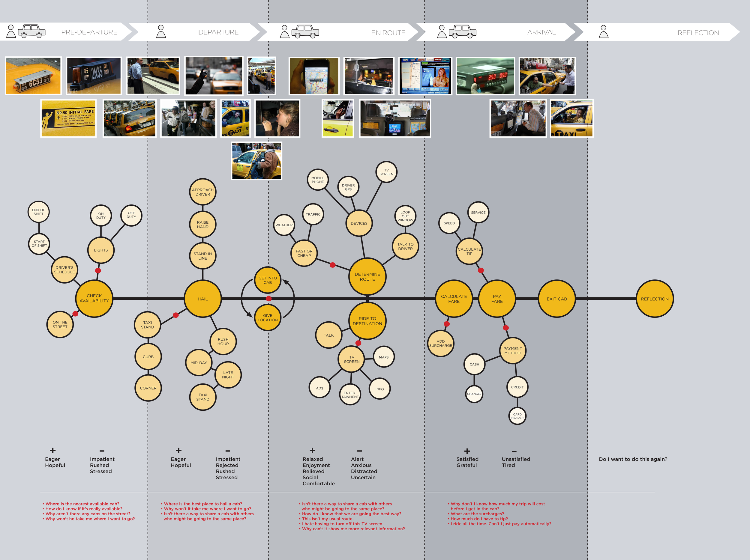
Task: Select the ARRIVAL phase label
Action: click(x=541, y=32)
